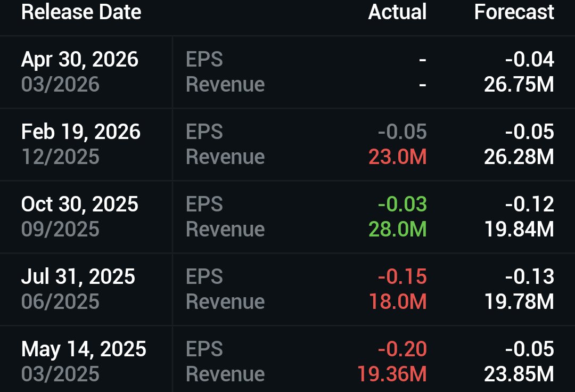Click the 19.78M revenue forecast value
Viewport: 575px width, 392px height.
click(519, 301)
